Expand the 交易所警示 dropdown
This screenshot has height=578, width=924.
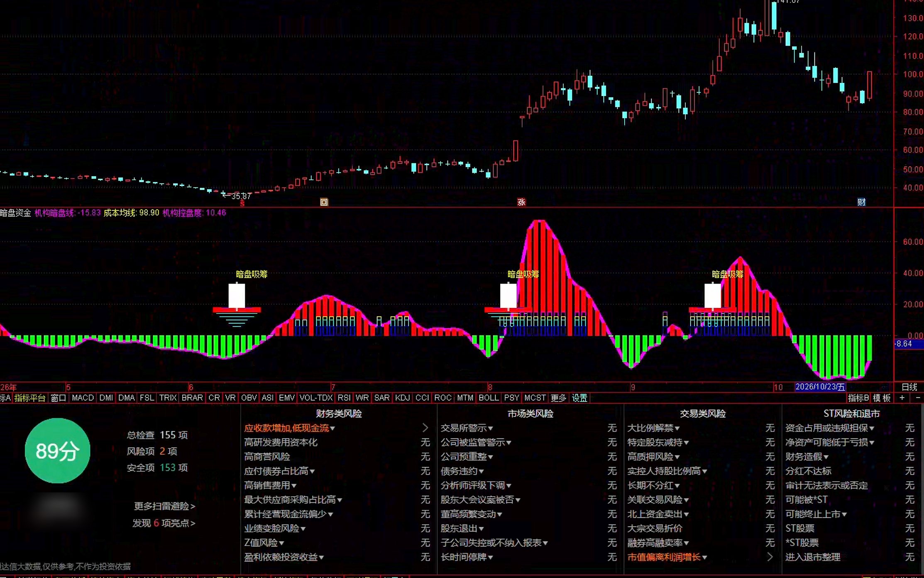tap(490, 428)
